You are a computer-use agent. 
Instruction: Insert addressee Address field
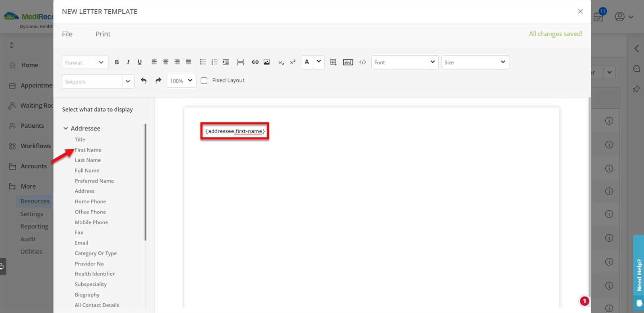(x=85, y=191)
